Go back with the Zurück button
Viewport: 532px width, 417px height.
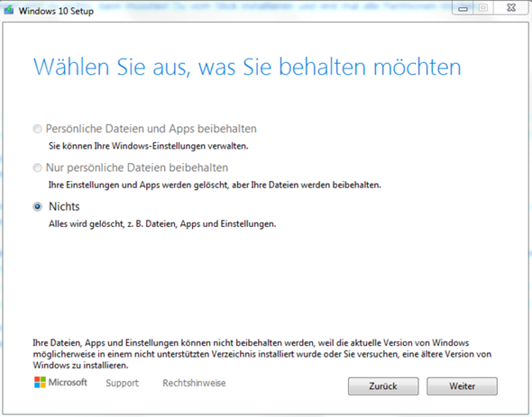tap(383, 386)
